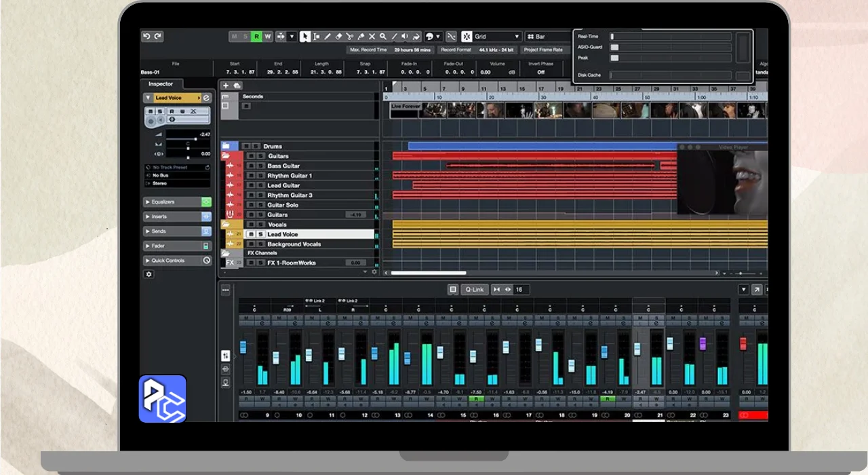Click Add Track plus icon

tap(226, 85)
